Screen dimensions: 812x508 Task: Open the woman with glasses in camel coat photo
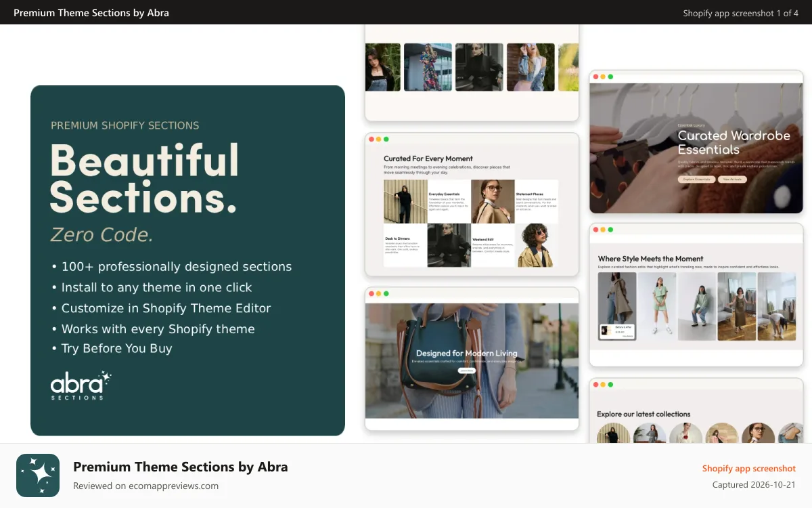tap(493, 201)
